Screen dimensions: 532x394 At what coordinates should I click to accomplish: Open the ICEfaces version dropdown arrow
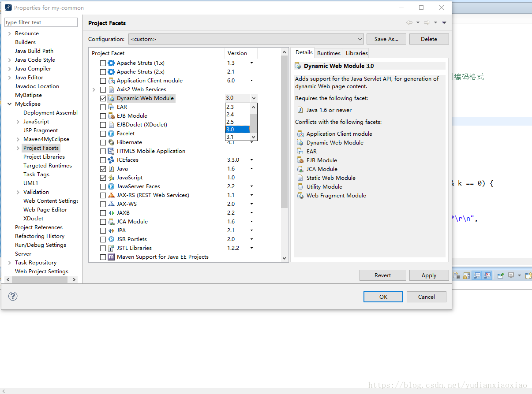click(252, 160)
